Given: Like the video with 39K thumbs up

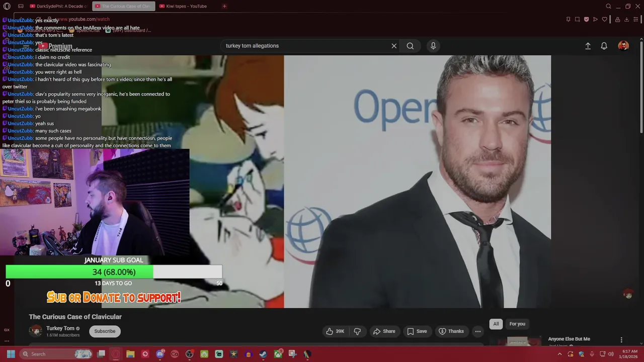Looking at the screenshot, I should (x=335, y=331).
